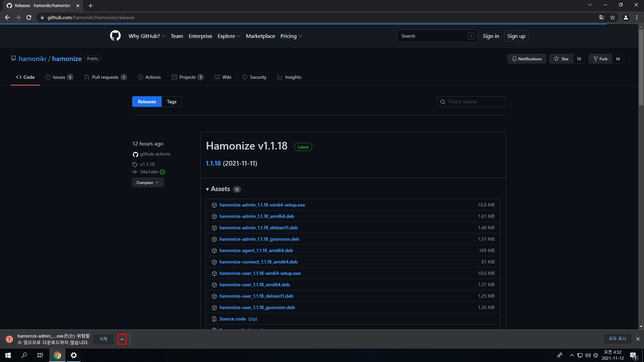The image size is (644, 362).
Task: Download hamonize-user_1.1.18-win64-setup.exe
Action: point(260,273)
